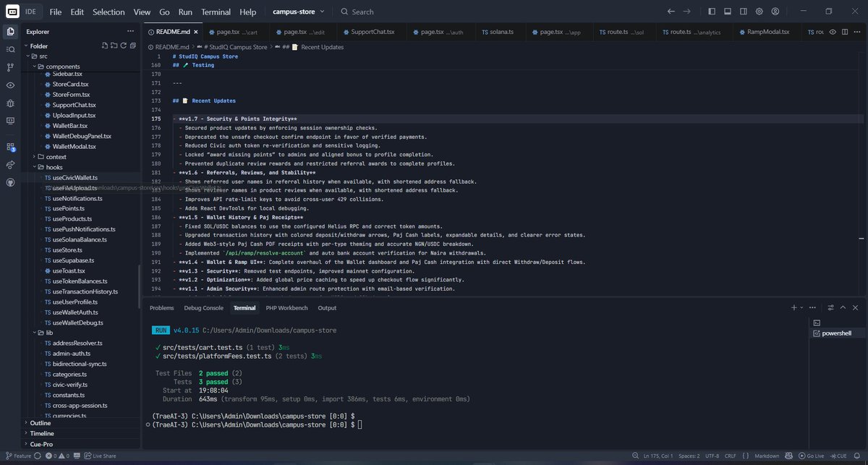Refresh the Explorer folder tree
This screenshot has height=465, width=868.
pos(123,46)
